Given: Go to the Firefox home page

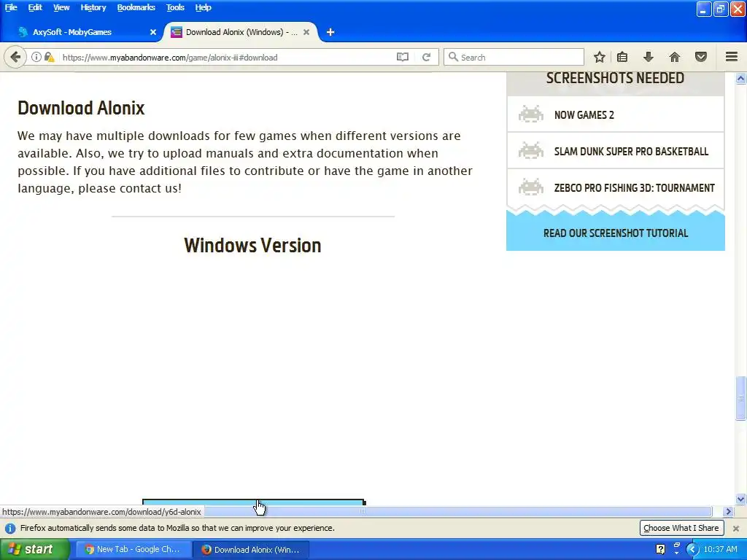Looking at the screenshot, I should [675, 57].
